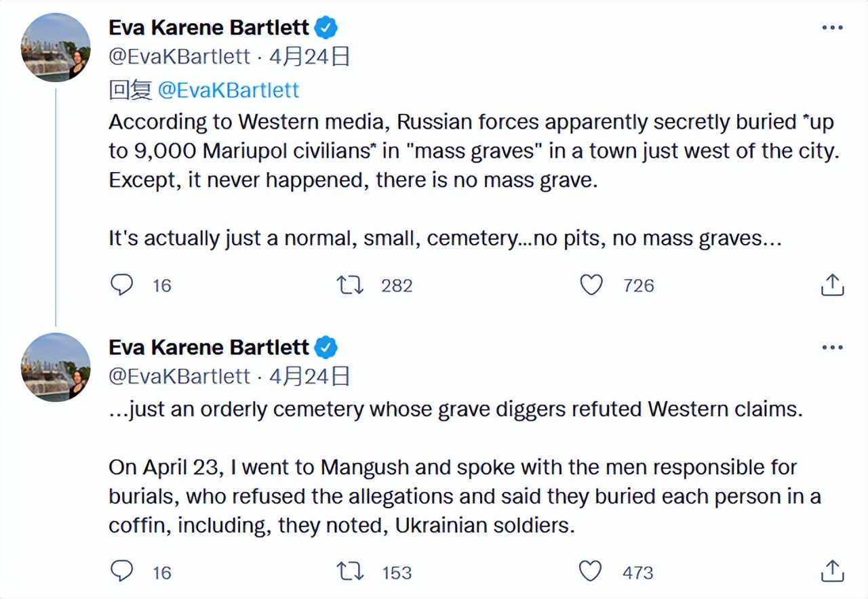Click the @EvaKBartlett handle on first tweet

[x=180, y=56]
